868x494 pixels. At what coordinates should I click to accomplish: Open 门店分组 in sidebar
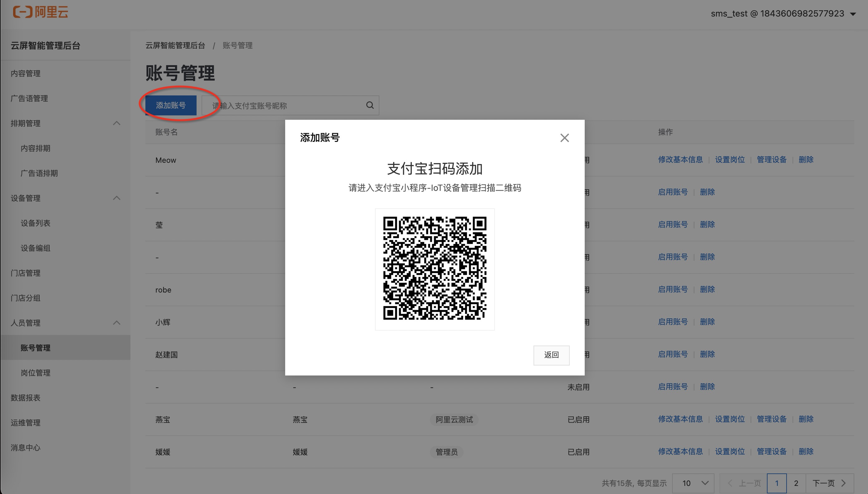(x=26, y=298)
